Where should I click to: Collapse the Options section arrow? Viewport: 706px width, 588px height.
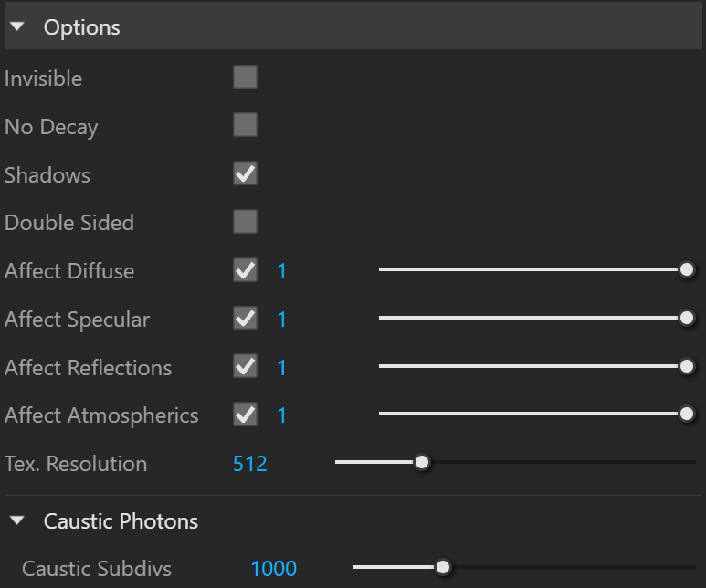[x=17, y=26]
